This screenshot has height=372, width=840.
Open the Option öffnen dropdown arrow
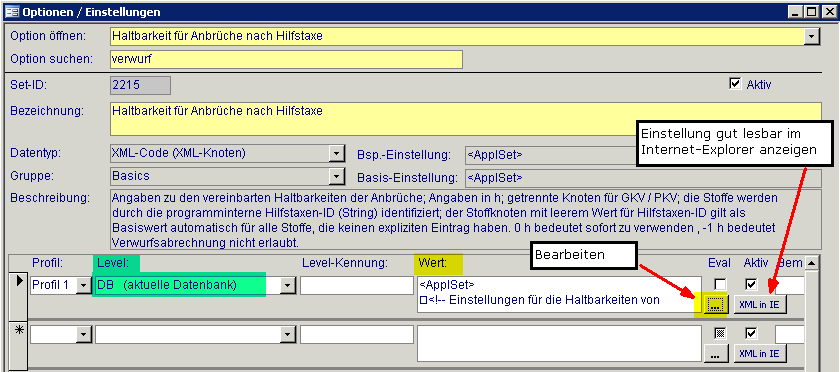pos(813,36)
